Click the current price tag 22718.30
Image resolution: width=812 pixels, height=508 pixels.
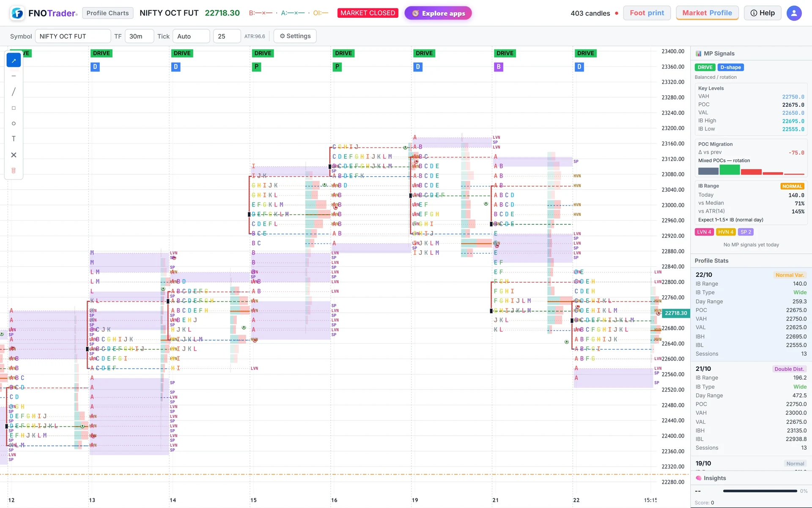pos(676,313)
